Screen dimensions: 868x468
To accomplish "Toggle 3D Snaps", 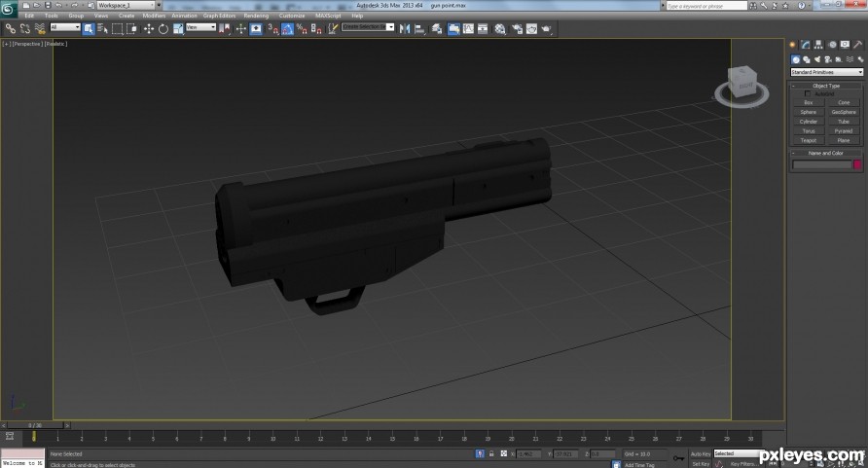I will (272, 29).
